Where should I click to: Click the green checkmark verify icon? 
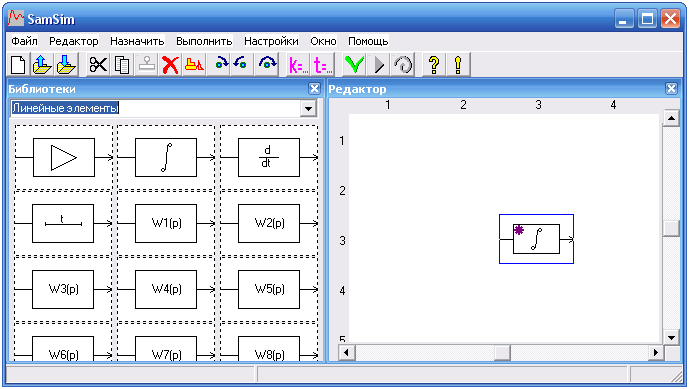[x=354, y=65]
